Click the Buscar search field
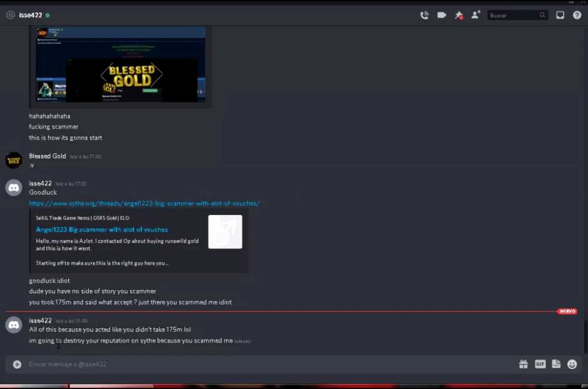The width and height of the screenshot is (588, 389). tap(517, 15)
